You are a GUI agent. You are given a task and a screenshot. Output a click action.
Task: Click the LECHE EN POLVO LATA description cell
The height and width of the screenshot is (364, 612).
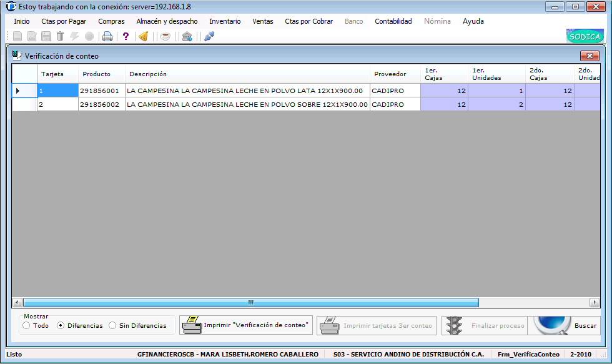[247, 91]
